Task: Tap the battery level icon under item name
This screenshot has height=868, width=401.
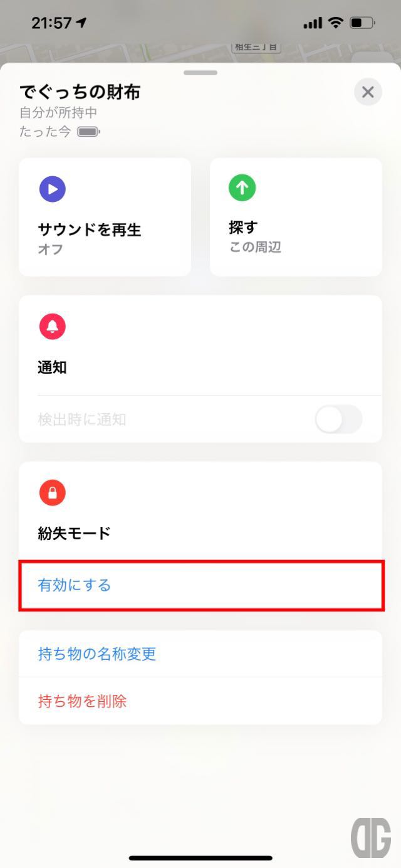Action: pyautogui.click(x=88, y=132)
